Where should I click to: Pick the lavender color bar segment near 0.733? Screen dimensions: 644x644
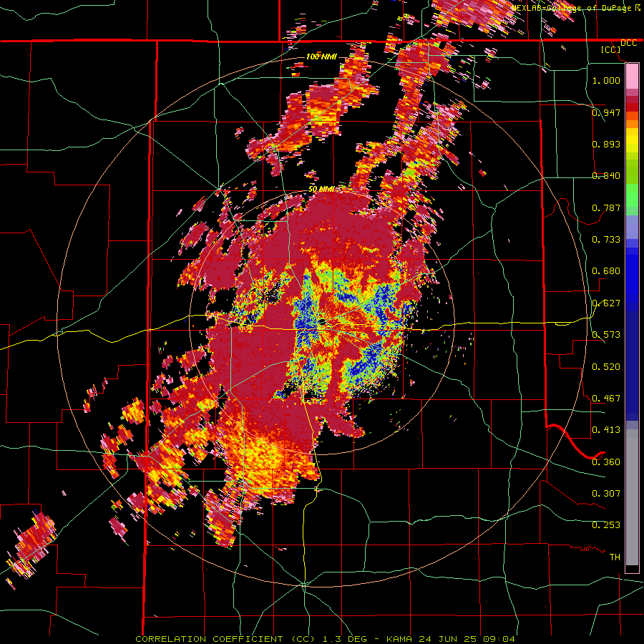point(632,228)
